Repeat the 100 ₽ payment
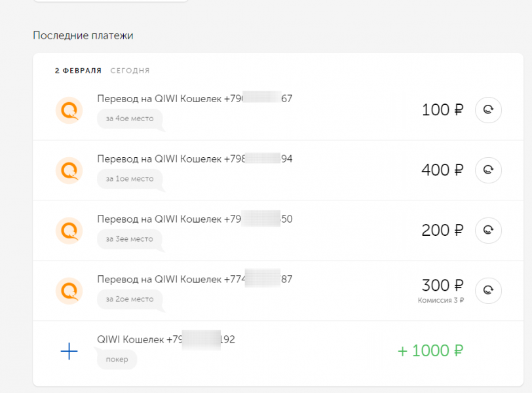532x393 pixels. (487, 110)
